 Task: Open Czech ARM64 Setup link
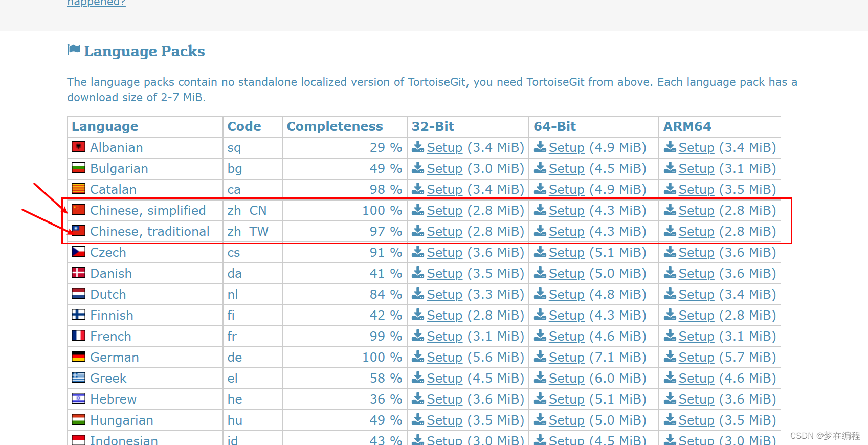point(697,253)
